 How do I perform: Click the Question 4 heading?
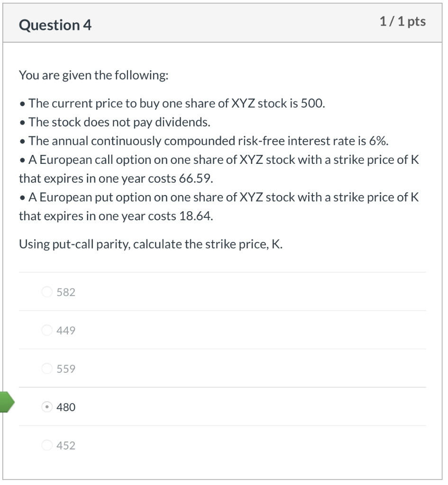pyautogui.click(x=55, y=25)
